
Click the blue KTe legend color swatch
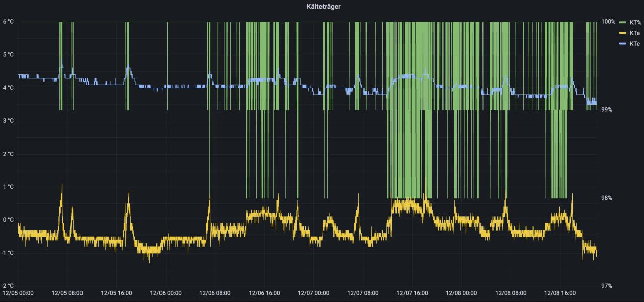pos(623,44)
